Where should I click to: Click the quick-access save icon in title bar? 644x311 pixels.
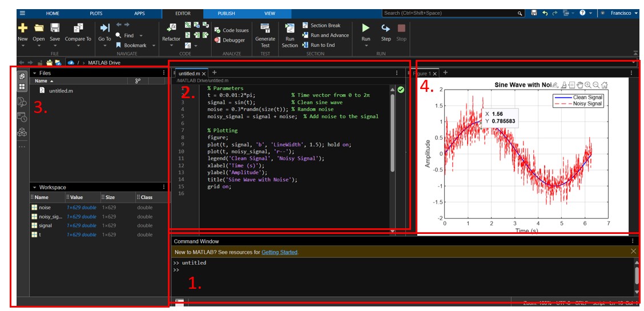pos(534,13)
